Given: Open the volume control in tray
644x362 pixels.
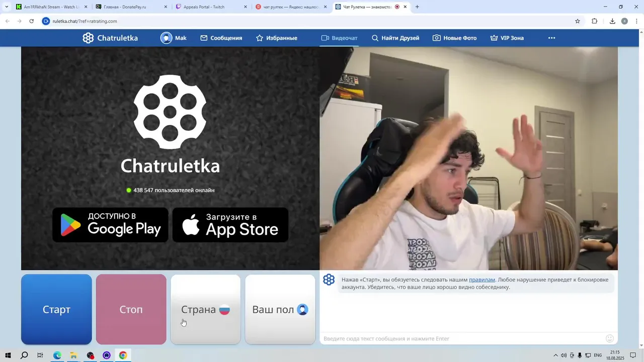Looking at the screenshot, I should pos(563,355).
